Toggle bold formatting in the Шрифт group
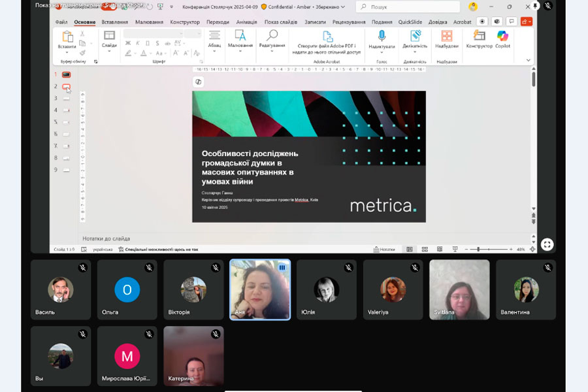 128,43
